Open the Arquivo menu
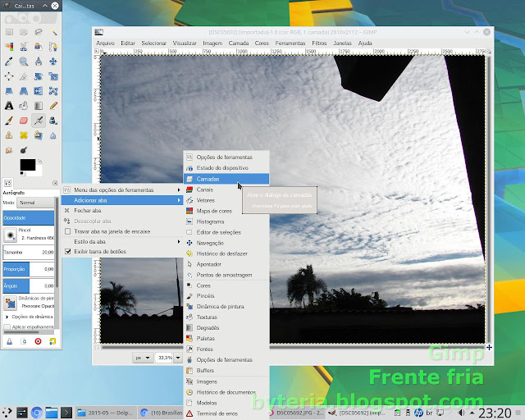Screen dimensions: 525x420 click(x=105, y=43)
